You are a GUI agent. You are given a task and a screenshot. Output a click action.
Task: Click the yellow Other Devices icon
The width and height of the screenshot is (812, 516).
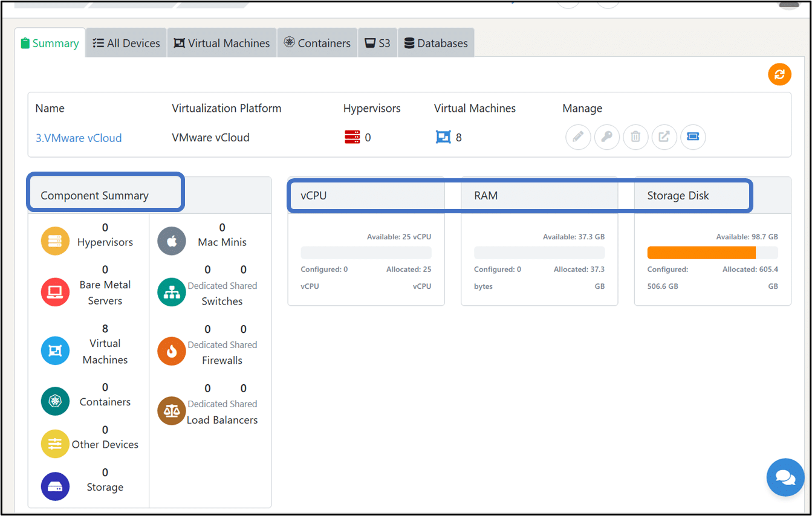click(x=55, y=444)
